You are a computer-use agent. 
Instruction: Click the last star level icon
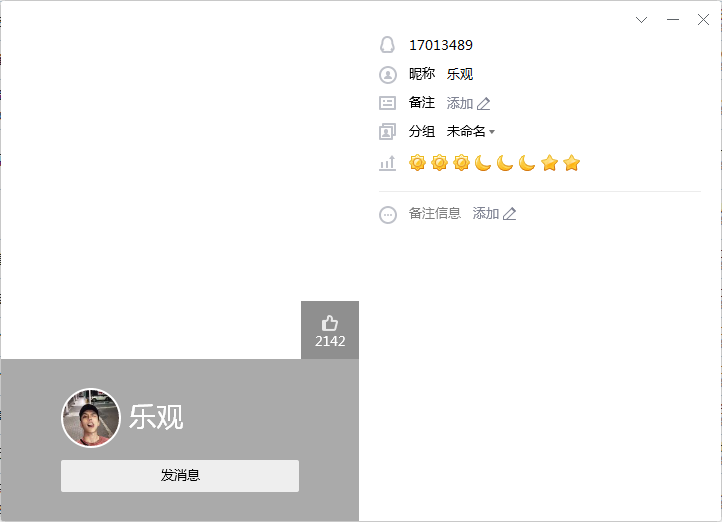(x=571, y=163)
